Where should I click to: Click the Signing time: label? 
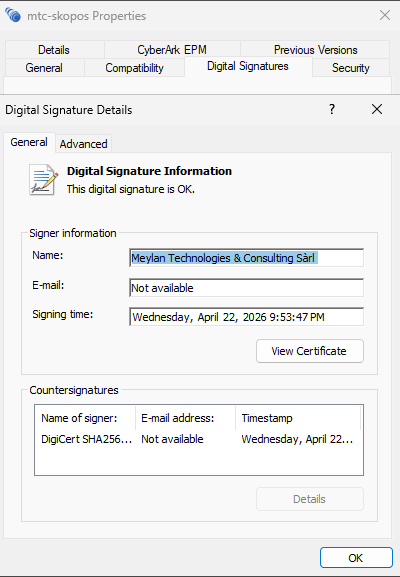point(63,314)
